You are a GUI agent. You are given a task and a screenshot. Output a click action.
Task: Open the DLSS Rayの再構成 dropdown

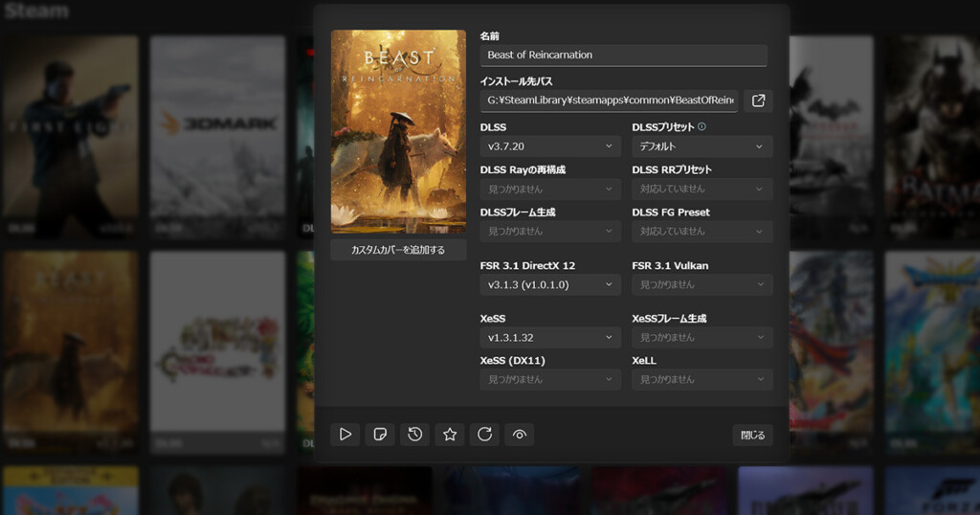pyautogui.click(x=550, y=189)
